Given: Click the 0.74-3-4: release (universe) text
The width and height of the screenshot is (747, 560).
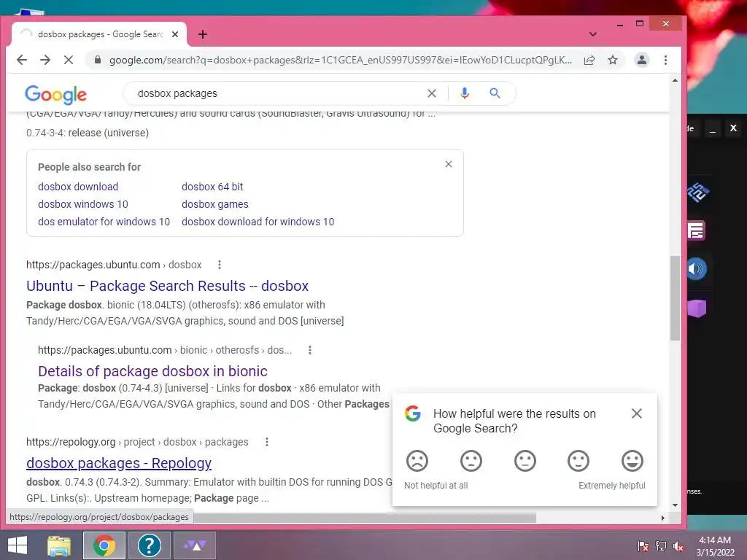Looking at the screenshot, I should point(88,133).
